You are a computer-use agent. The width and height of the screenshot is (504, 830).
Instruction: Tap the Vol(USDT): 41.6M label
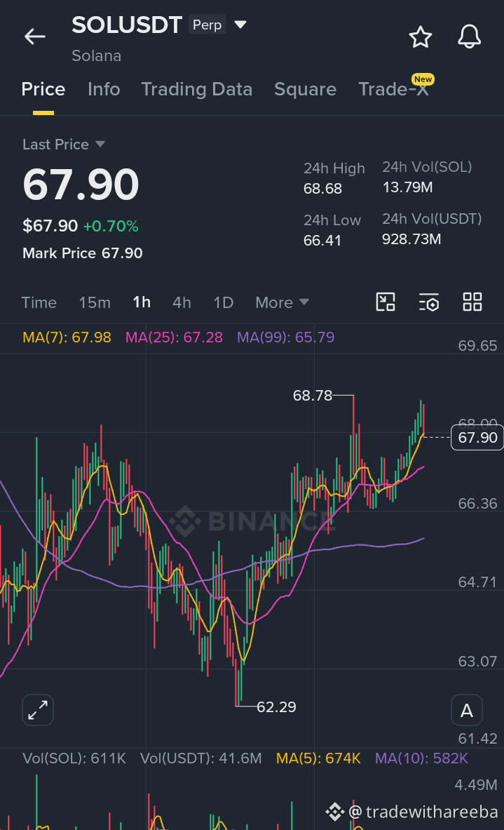coord(201,758)
